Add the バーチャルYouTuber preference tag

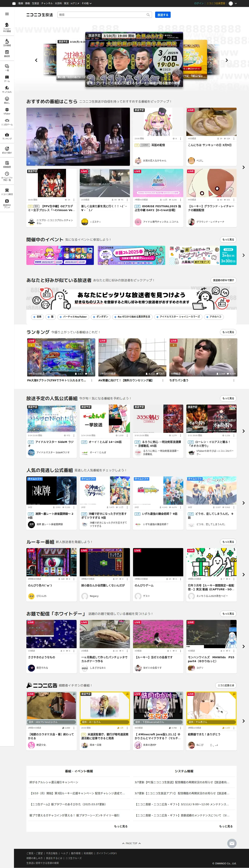(x=73, y=317)
